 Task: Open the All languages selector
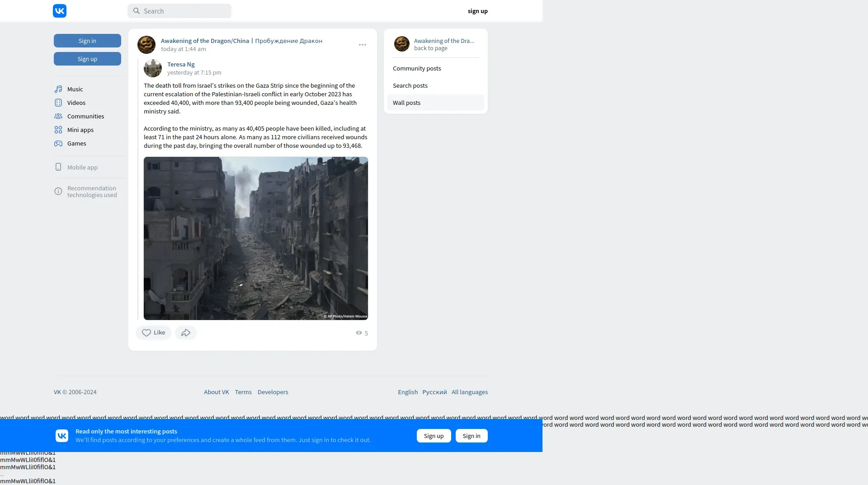click(x=470, y=392)
